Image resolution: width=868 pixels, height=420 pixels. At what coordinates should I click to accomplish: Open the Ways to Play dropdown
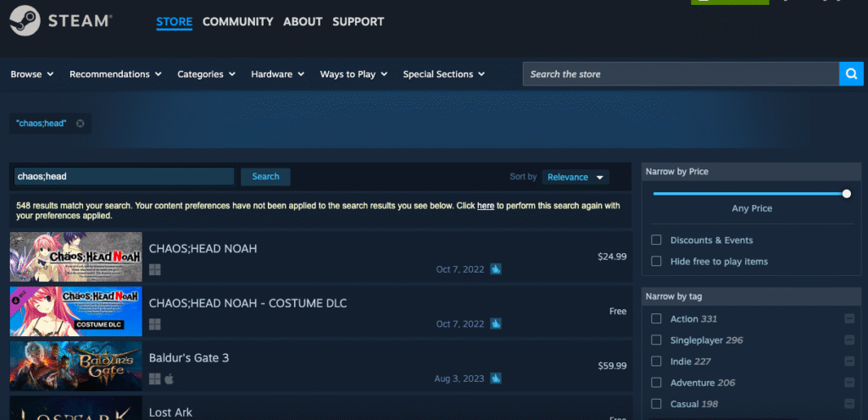click(x=353, y=74)
